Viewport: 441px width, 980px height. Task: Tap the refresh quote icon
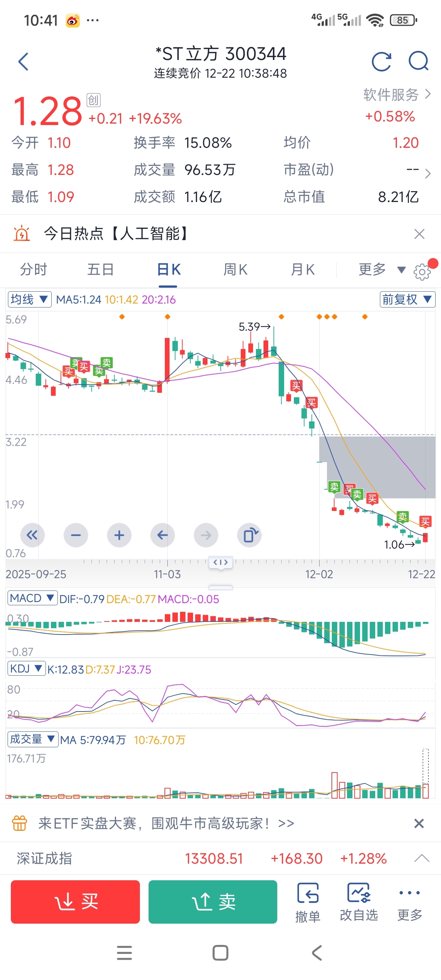tap(381, 62)
